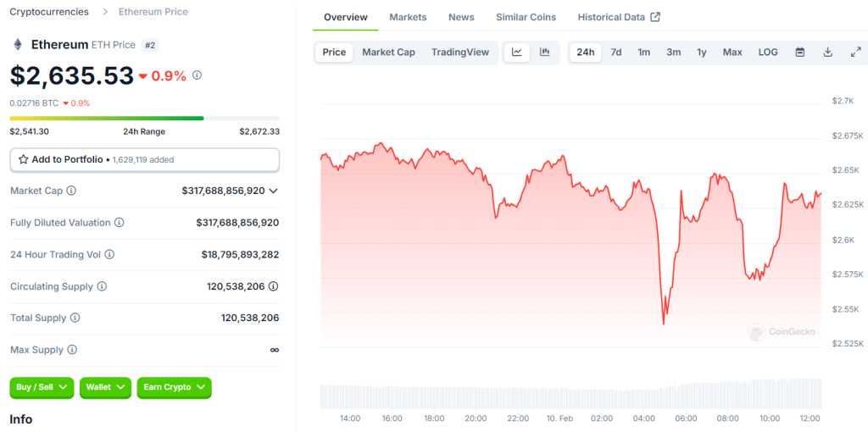Screen dimensions: 868x432
Task: Open the Buy / Sell dropdown
Action: click(x=42, y=387)
